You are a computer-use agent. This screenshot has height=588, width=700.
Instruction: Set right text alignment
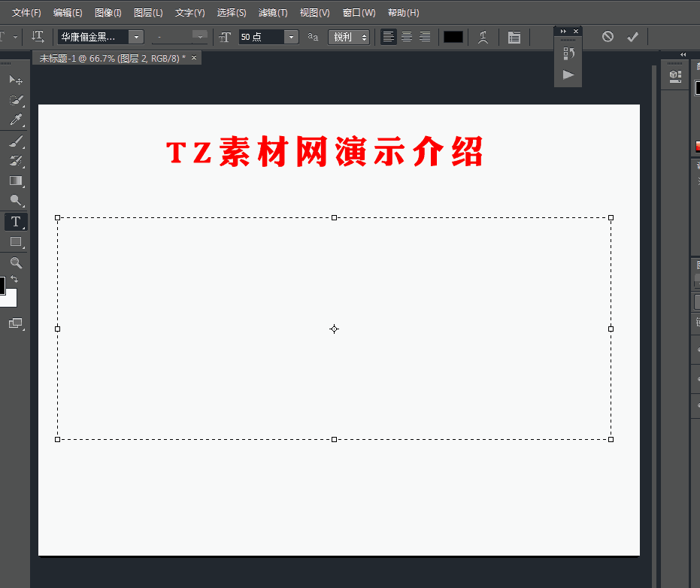click(x=425, y=37)
